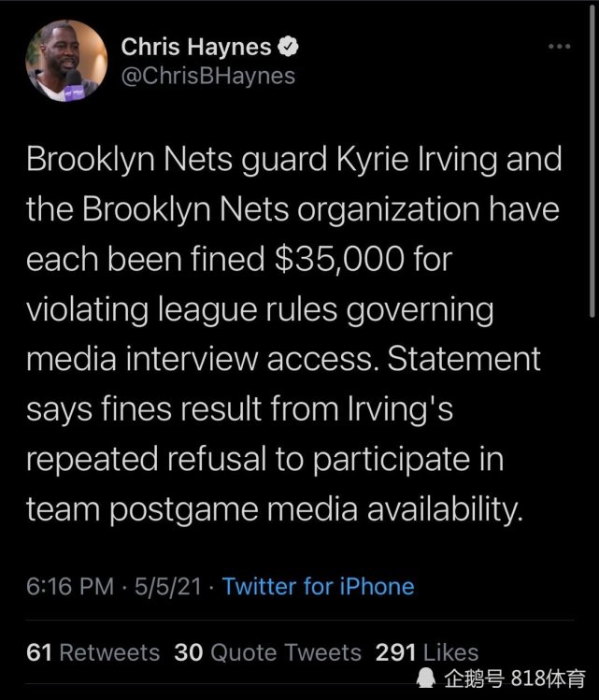Click the penguin watermark icon
The height and width of the screenshot is (700, 599).
click(427, 677)
